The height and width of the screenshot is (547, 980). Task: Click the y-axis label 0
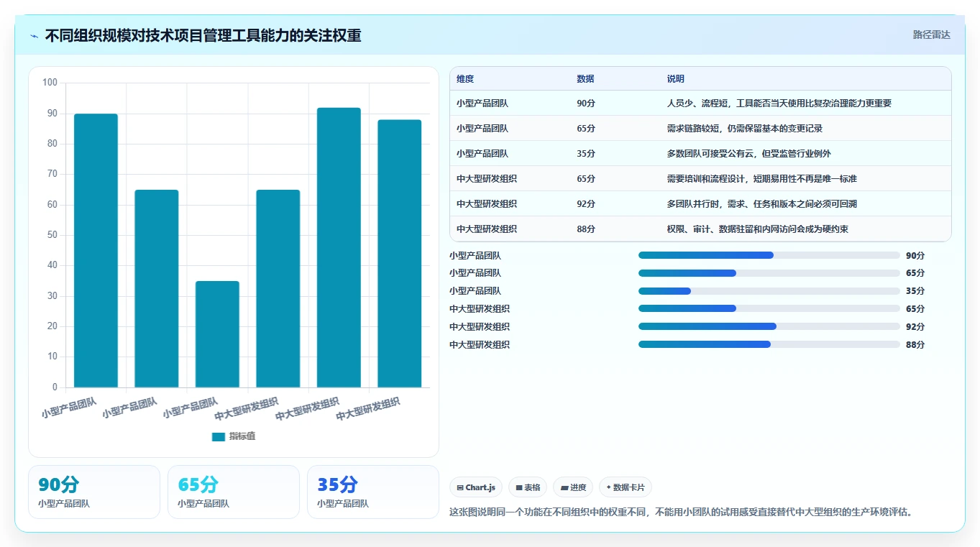click(x=55, y=387)
